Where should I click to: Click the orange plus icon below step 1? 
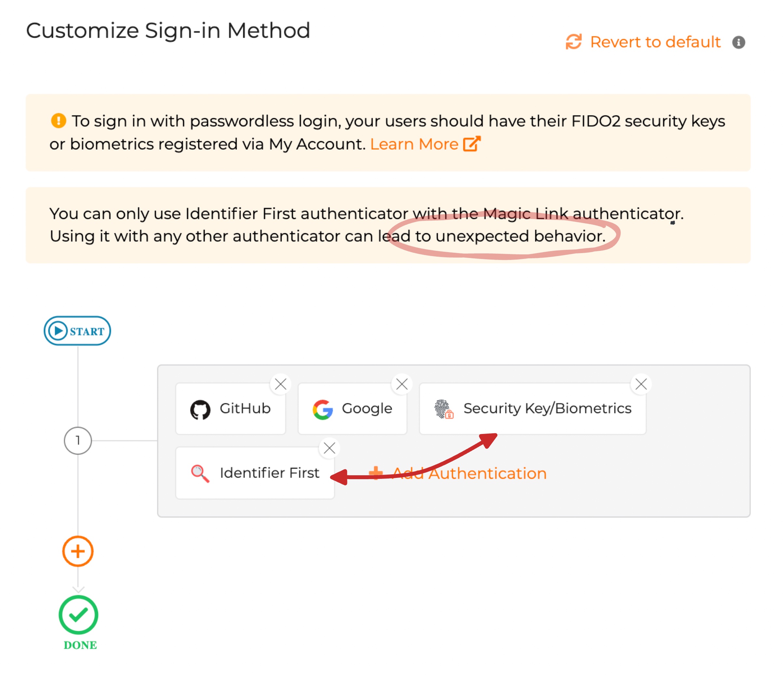[x=78, y=551]
